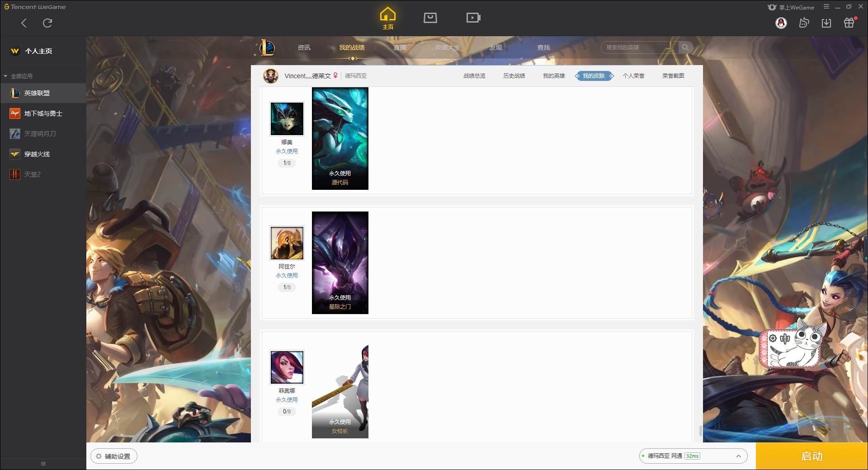Switch to 个人荣誉 sub-tab
This screenshot has width=868, height=470.
(x=633, y=76)
